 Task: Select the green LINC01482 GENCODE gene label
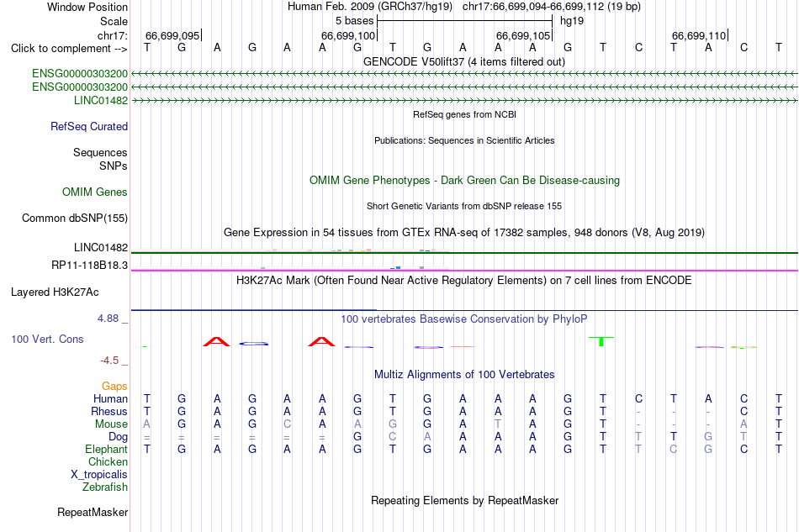click(x=101, y=100)
